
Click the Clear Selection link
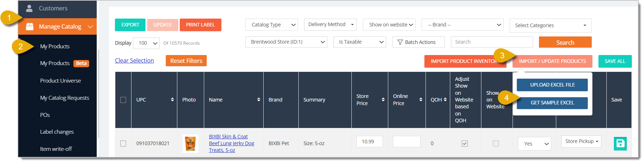(134, 60)
